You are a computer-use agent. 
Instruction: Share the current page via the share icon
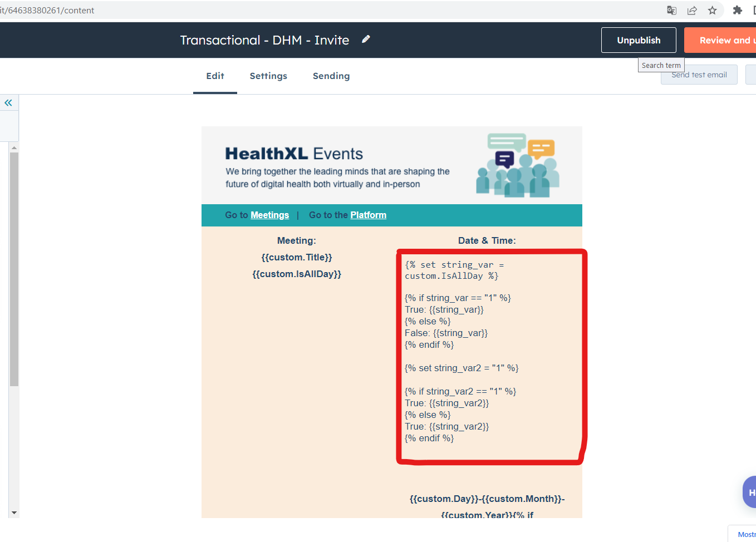[x=692, y=10]
